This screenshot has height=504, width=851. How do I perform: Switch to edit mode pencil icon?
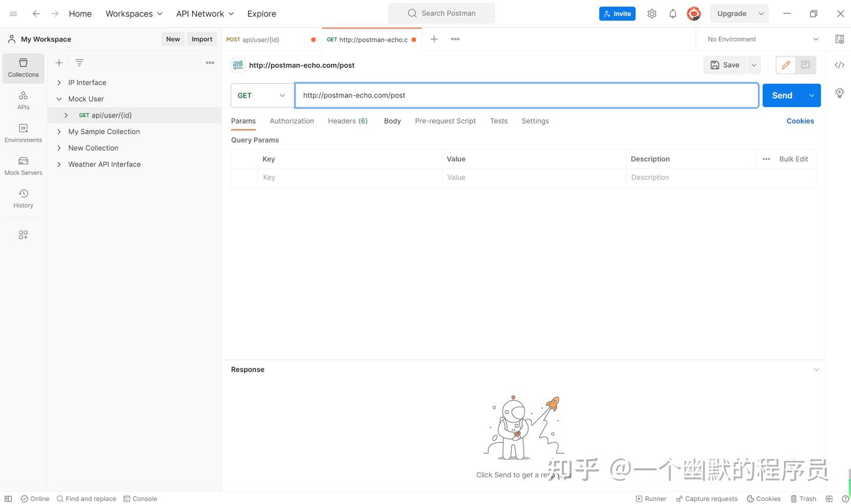[x=785, y=65]
